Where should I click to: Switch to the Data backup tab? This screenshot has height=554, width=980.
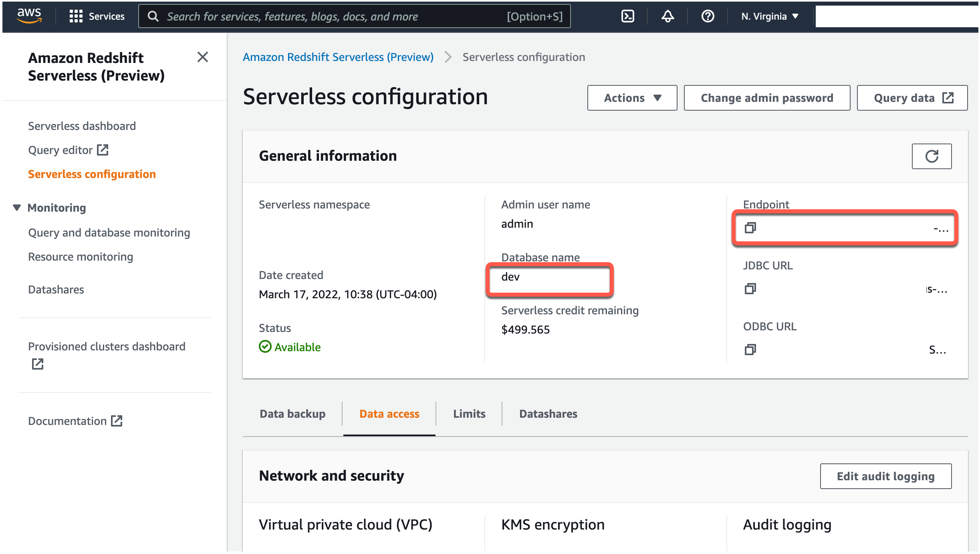(292, 414)
